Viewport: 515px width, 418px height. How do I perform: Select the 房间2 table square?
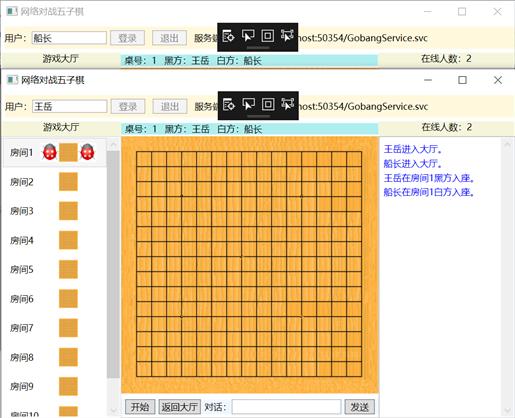[x=68, y=182]
